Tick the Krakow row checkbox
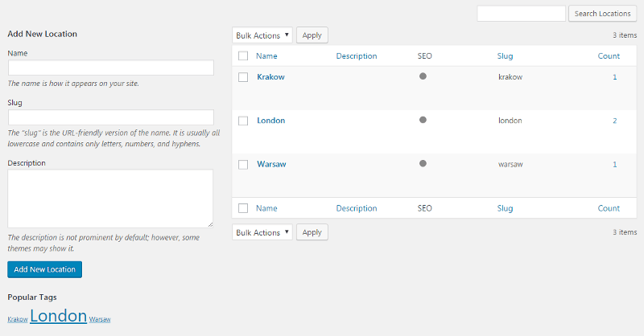This screenshot has height=336, width=644. coord(243,77)
